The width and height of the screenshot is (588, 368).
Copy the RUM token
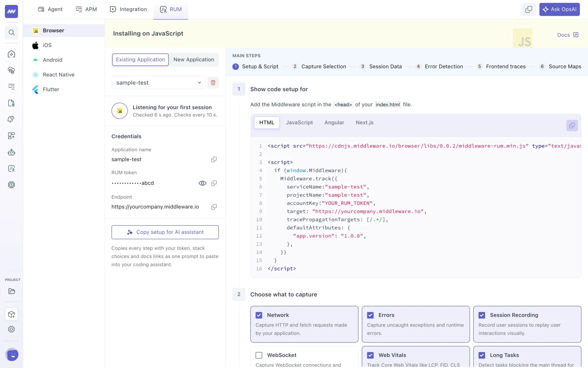214,183
